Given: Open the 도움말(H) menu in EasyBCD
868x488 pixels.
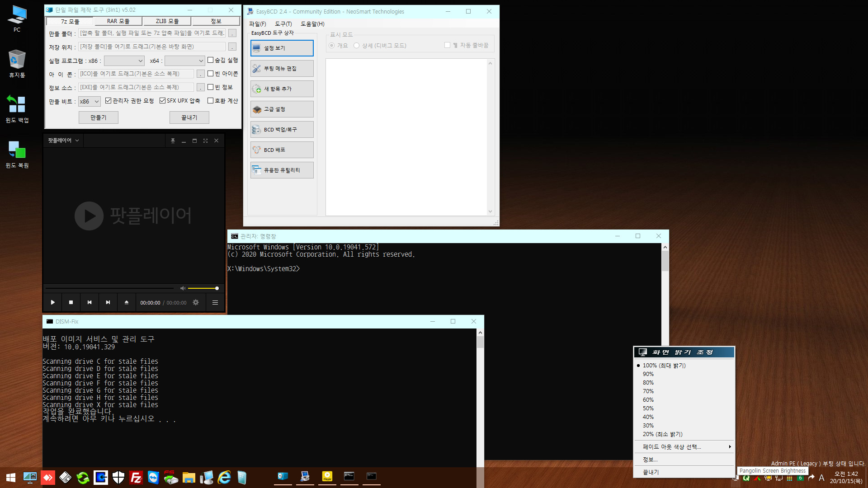Looking at the screenshot, I should click(x=312, y=24).
